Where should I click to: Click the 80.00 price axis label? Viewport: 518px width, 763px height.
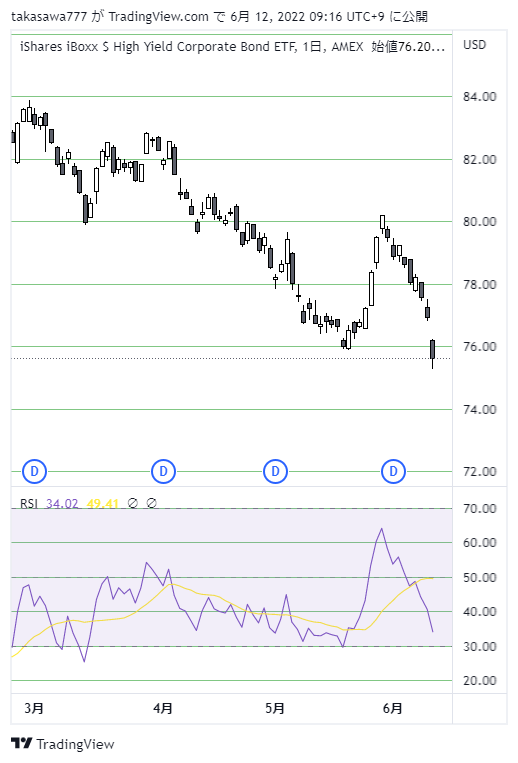point(480,221)
